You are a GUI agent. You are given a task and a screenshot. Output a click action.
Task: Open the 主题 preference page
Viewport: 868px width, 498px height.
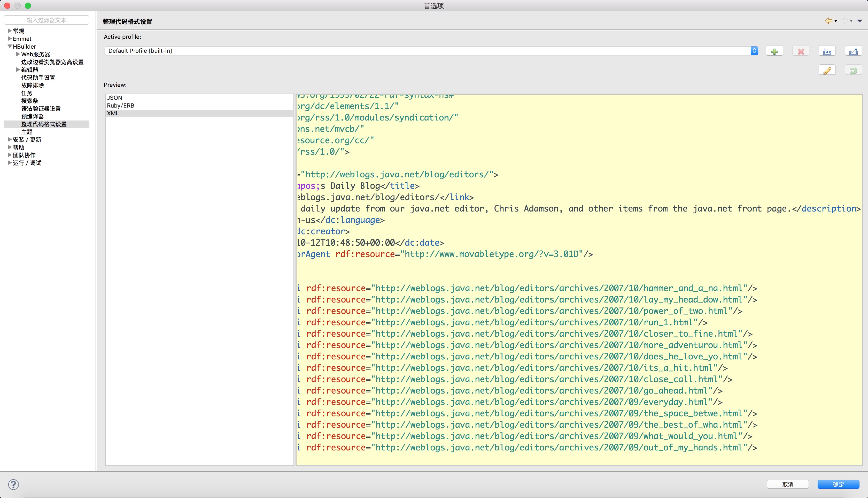pyautogui.click(x=27, y=132)
